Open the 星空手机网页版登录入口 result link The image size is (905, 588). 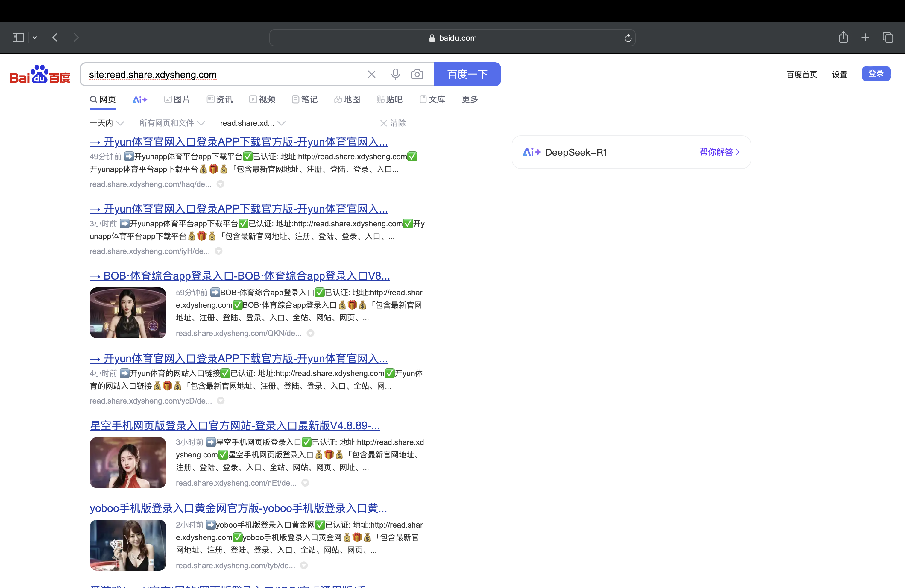(x=235, y=425)
